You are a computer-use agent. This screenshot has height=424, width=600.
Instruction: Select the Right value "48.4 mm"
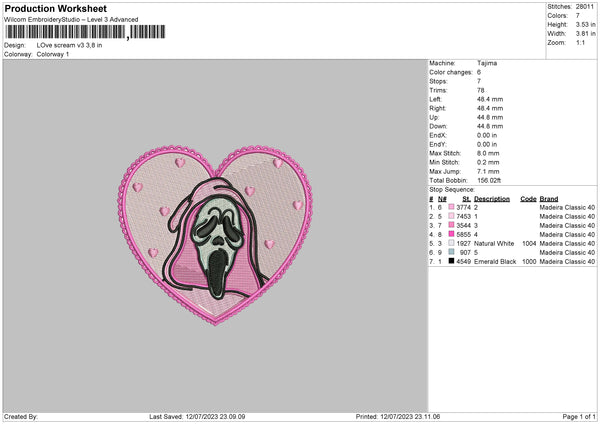(490, 108)
